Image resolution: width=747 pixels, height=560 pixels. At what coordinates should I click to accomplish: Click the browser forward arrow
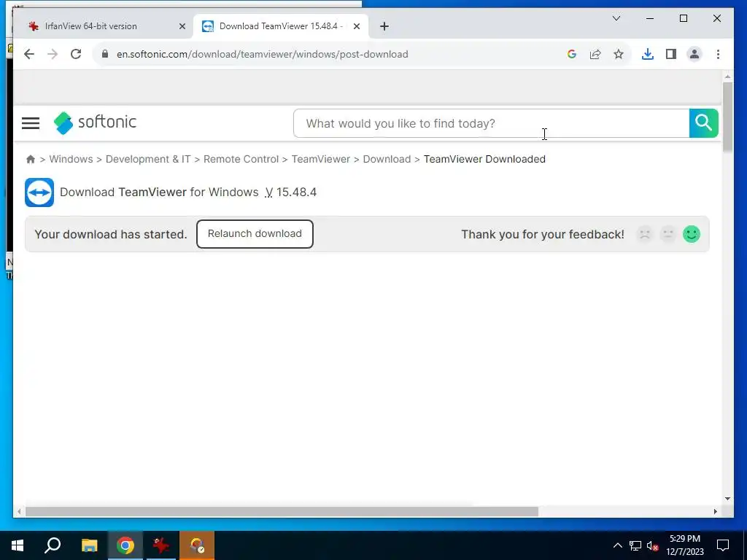(x=53, y=54)
